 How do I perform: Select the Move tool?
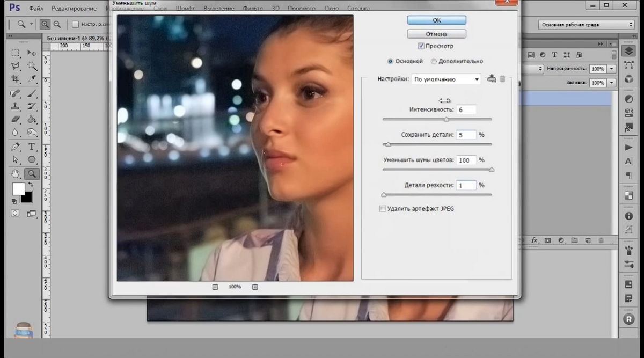[32, 53]
